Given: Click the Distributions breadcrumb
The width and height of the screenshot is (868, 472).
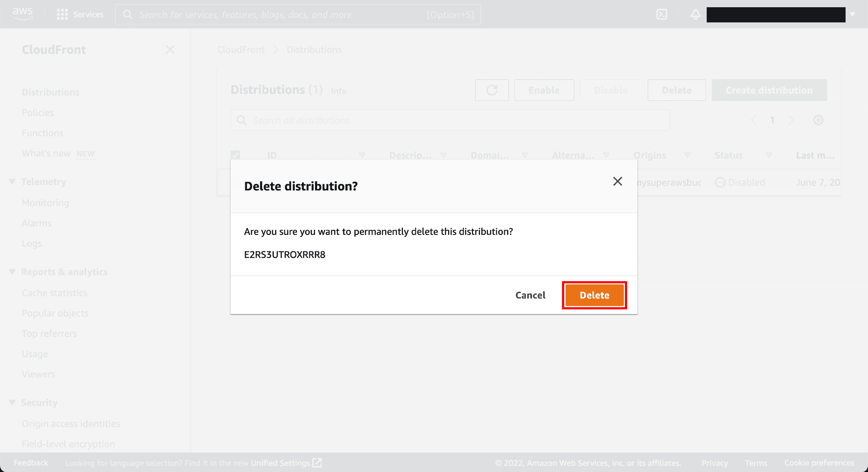Looking at the screenshot, I should click(314, 50).
